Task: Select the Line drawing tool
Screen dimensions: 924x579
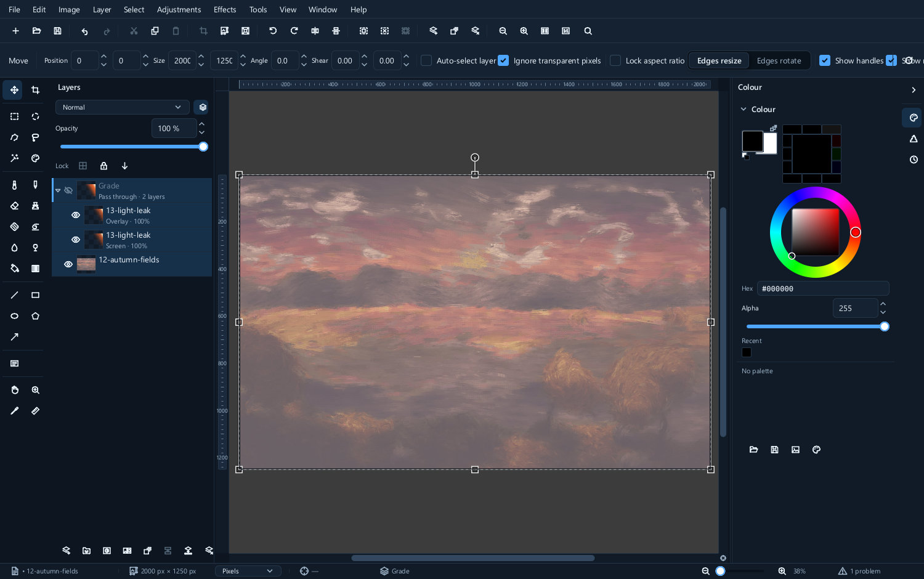Action: 14,295
